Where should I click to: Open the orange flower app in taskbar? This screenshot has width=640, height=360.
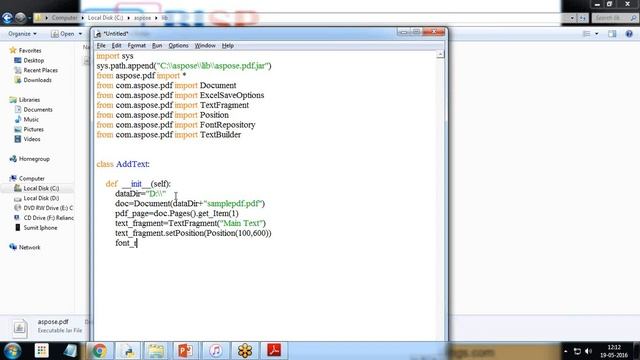tap(245, 351)
